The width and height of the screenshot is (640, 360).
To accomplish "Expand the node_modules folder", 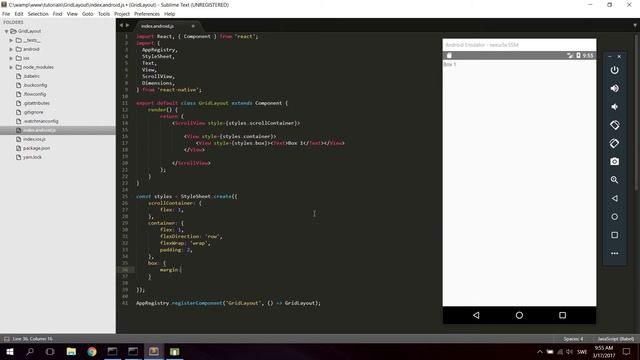I will tap(11, 67).
